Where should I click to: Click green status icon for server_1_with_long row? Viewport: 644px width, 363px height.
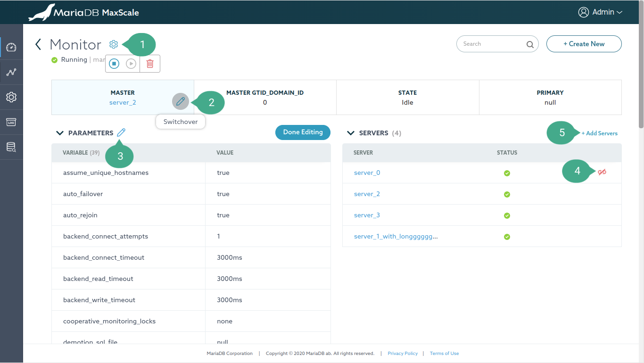(507, 237)
